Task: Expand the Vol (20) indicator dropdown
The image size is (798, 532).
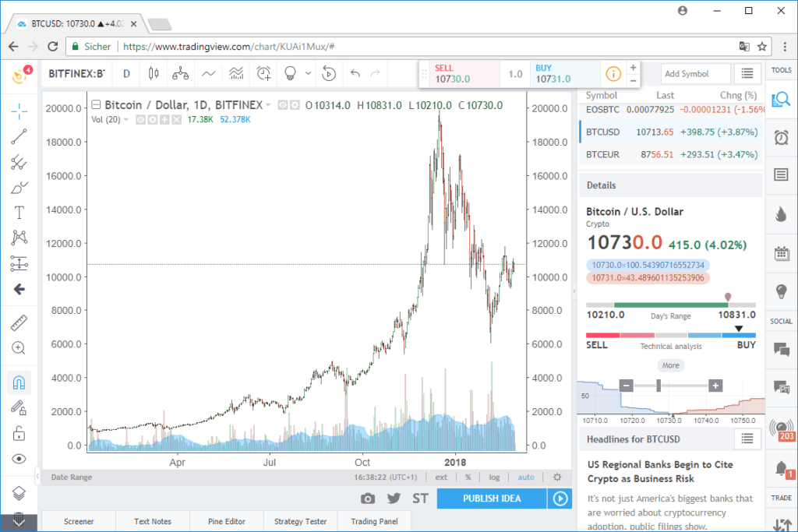Action: [x=126, y=119]
